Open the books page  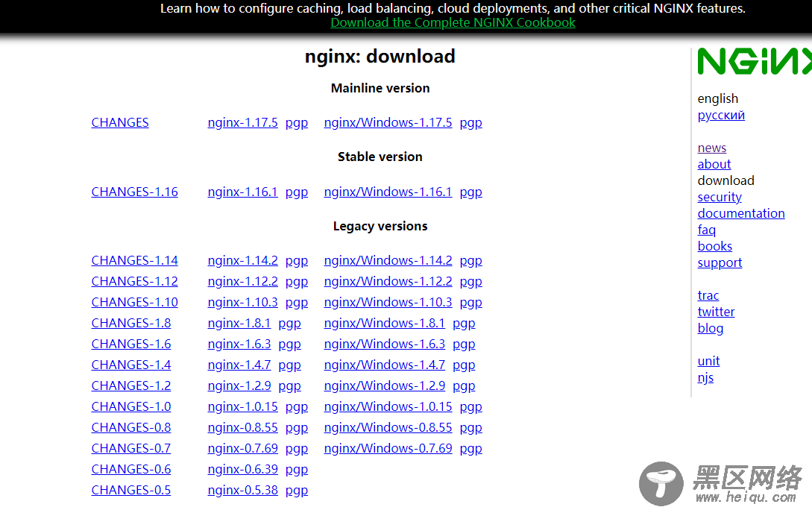coord(714,247)
